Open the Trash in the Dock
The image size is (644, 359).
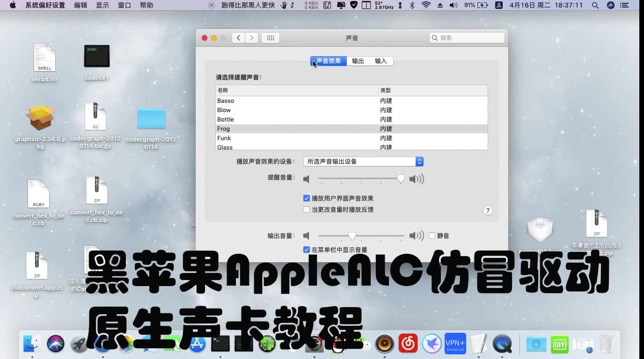(607, 344)
